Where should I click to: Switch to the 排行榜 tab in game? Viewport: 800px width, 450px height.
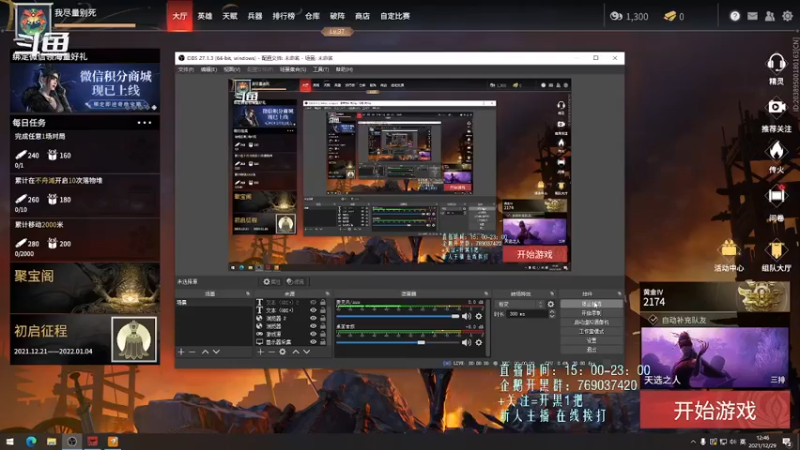284,16
